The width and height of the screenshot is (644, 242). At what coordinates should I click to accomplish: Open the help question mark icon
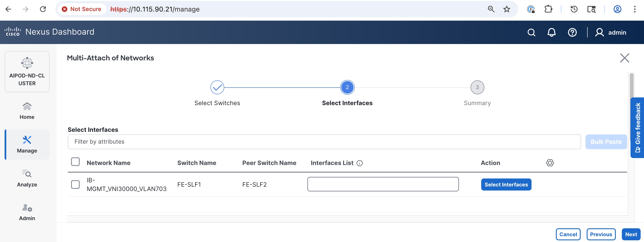(572, 32)
